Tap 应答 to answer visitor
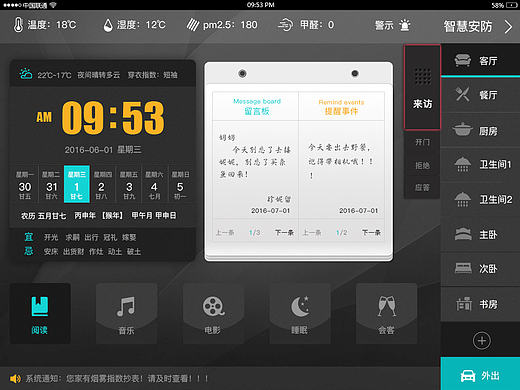 (422, 188)
